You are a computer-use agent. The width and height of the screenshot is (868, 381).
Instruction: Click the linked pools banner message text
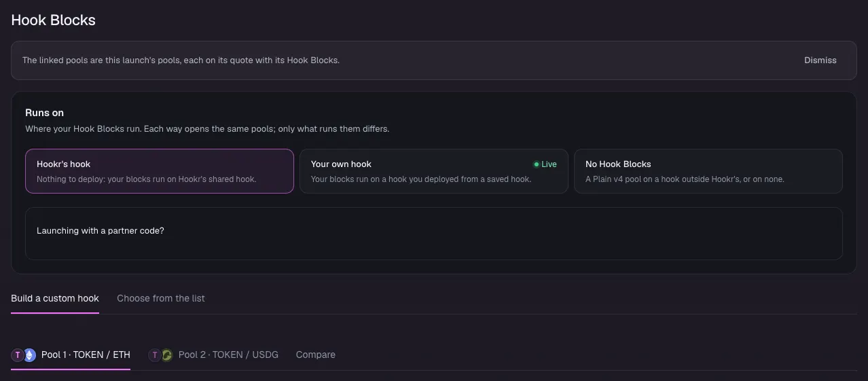click(x=181, y=60)
